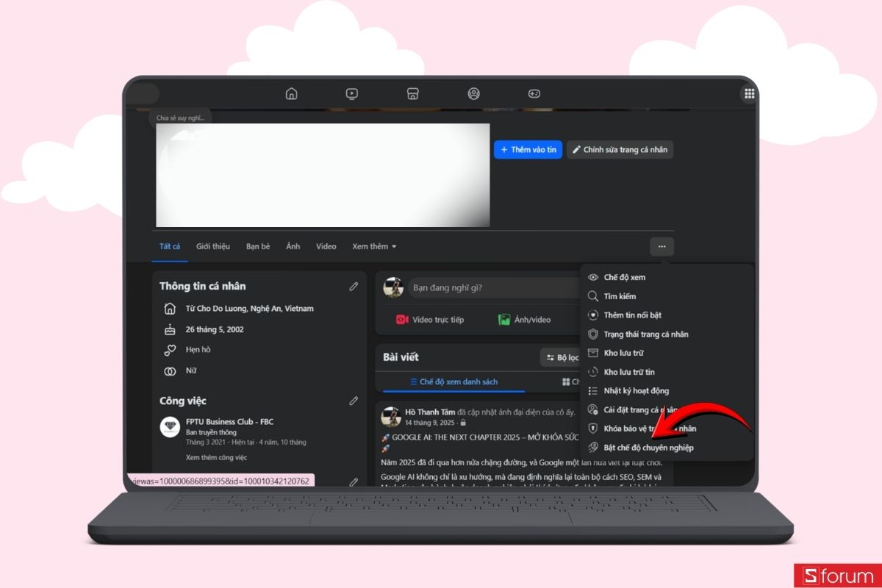The height and width of the screenshot is (588, 882).
Task: Select Bật chế độ chuyên nghiệp menu item
Action: [648, 448]
